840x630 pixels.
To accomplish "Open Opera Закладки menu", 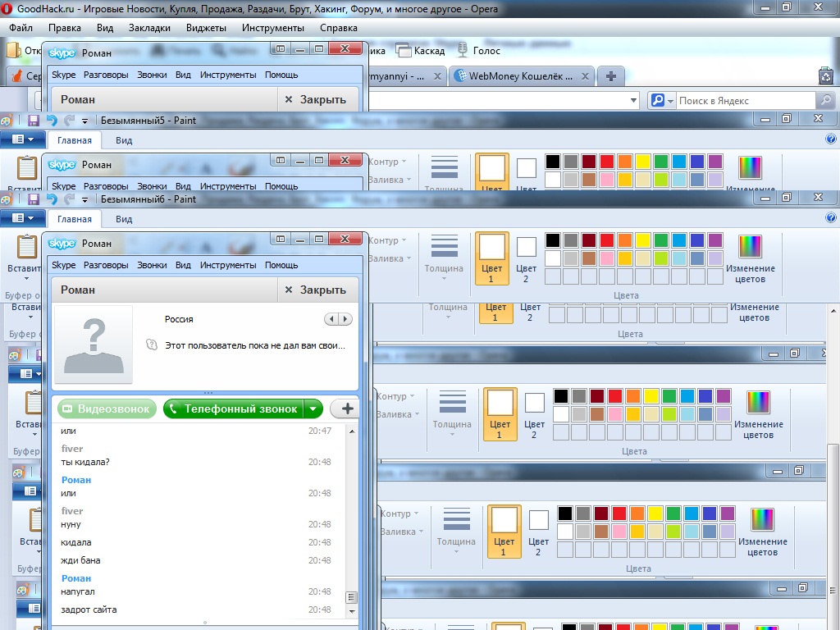I will click(x=149, y=28).
